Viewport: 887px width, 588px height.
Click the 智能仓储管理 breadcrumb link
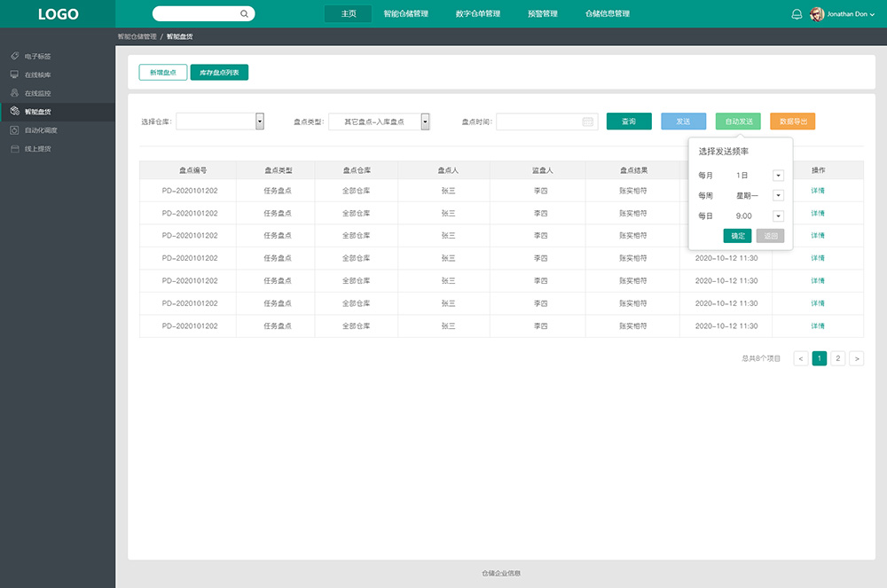(x=137, y=36)
